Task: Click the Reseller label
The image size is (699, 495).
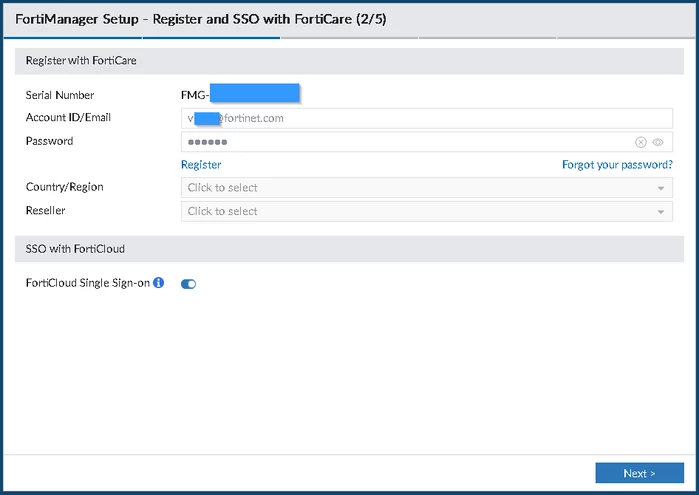Action: click(x=45, y=210)
